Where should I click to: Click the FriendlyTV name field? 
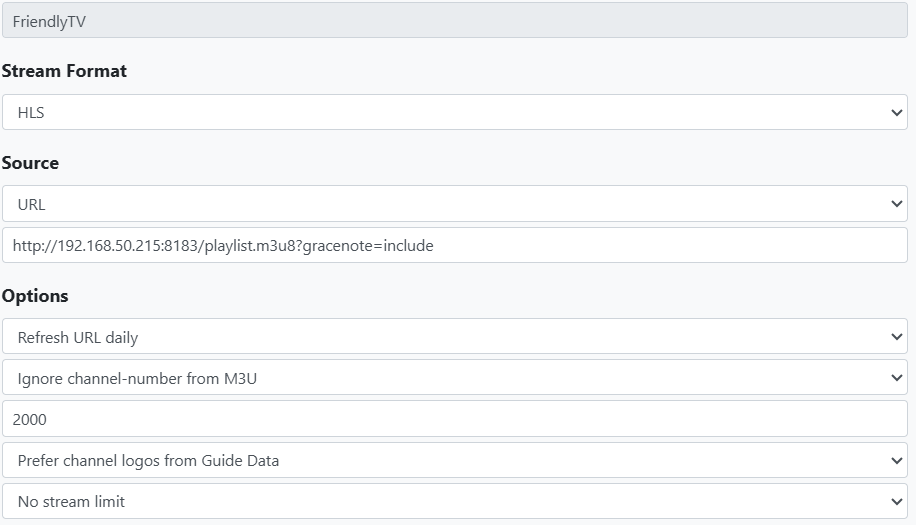pyautogui.click(x=454, y=21)
